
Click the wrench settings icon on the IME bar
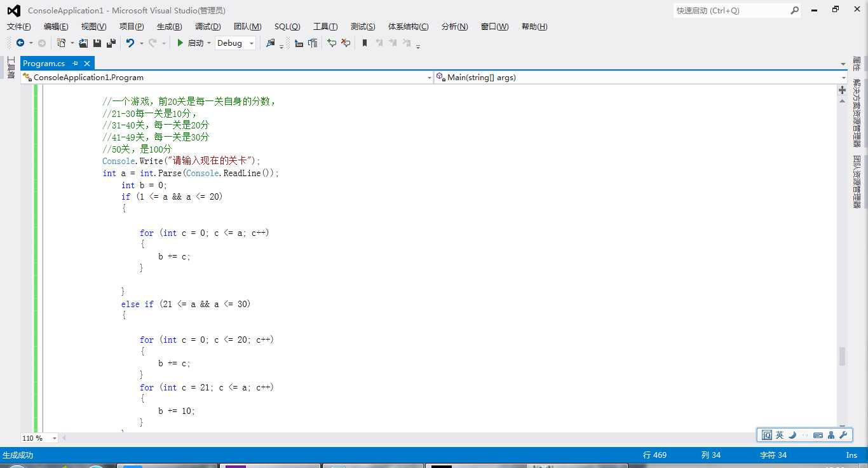point(843,435)
